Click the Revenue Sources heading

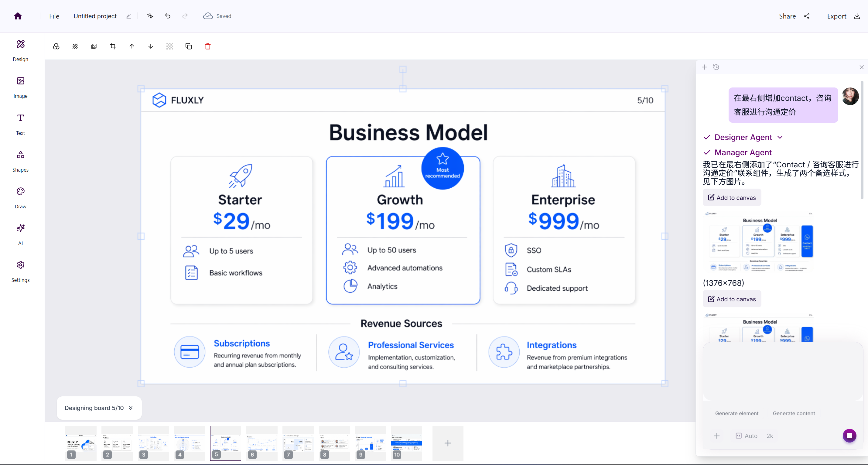click(401, 323)
